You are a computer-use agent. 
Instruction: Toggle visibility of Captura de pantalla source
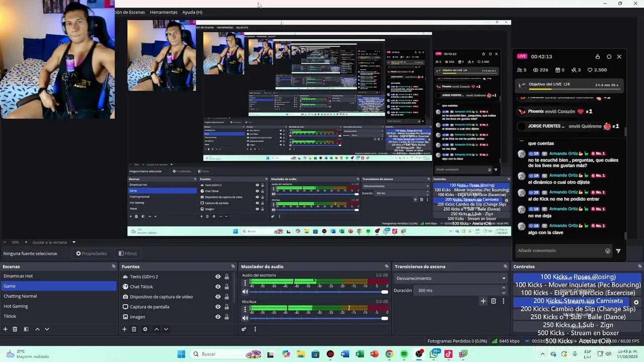[218, 307]
